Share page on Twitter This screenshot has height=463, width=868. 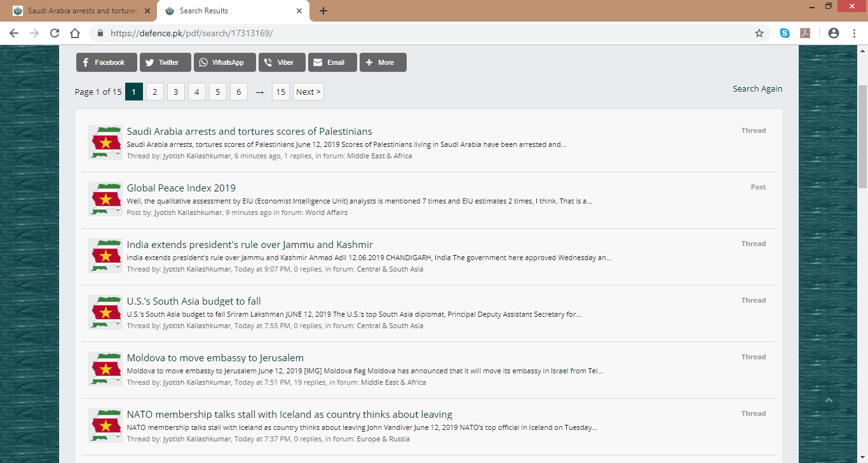pyautogui.click(x=165, y=62)
